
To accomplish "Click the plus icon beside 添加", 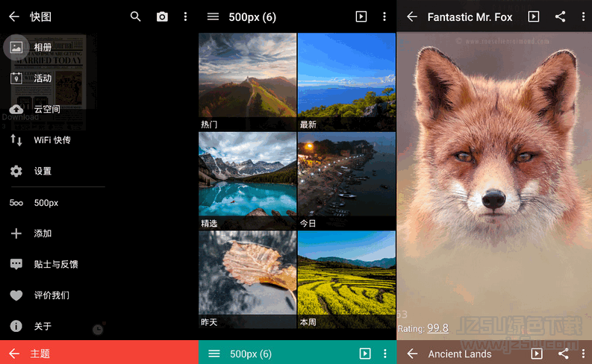I will pyautogui.click(x=16, y=233).
